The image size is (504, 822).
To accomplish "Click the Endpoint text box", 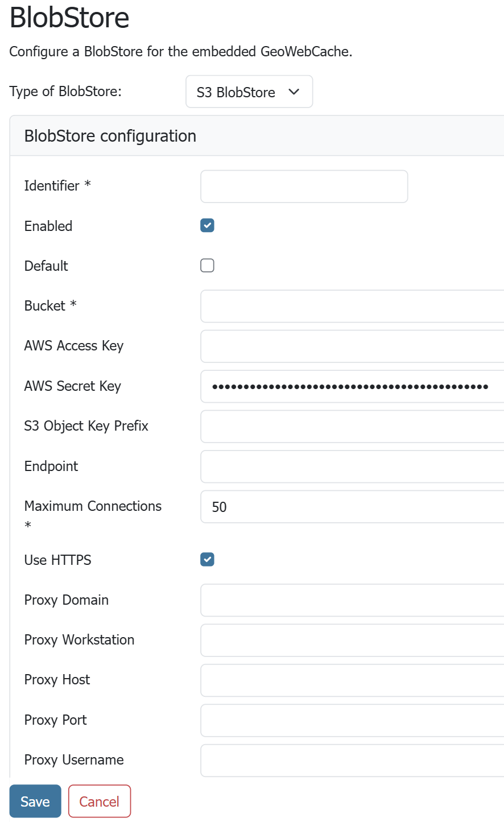I will [x=352, y=467].
